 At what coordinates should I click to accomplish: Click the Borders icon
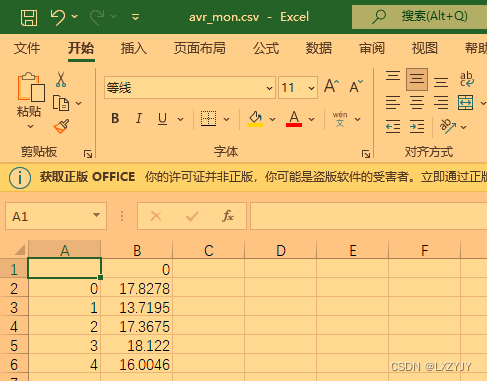(208, 119)
